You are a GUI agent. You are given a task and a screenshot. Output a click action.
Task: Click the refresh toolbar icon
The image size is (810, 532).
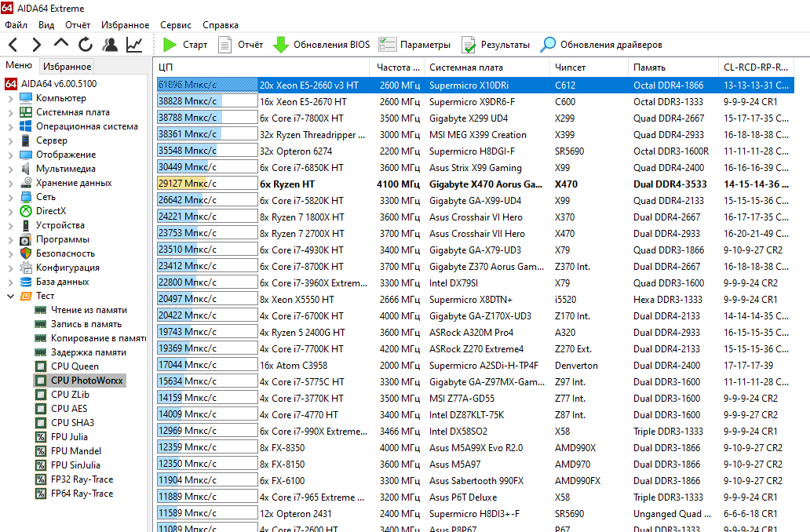tap(86, 45)
